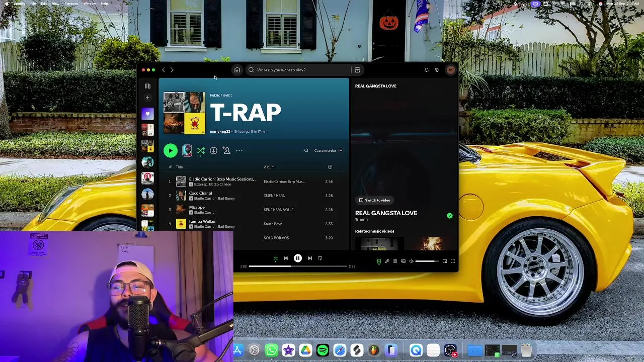
Task: Toggle Now Playing view
Action: tap(379, 261)
